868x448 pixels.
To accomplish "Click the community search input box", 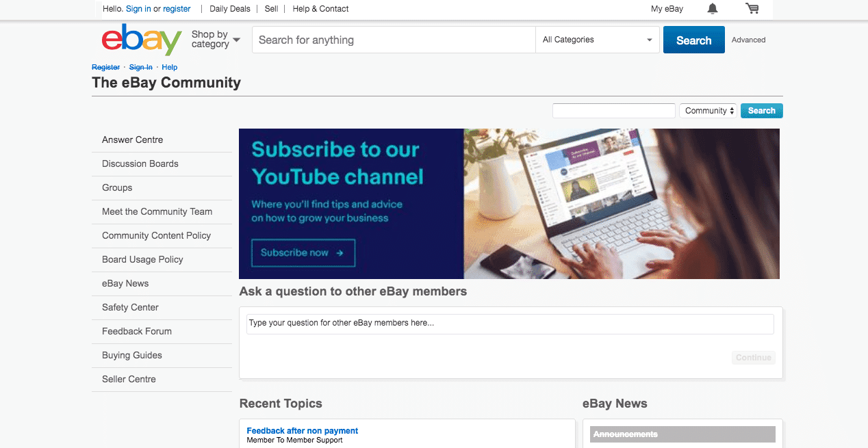I will [x=614, y=111].
